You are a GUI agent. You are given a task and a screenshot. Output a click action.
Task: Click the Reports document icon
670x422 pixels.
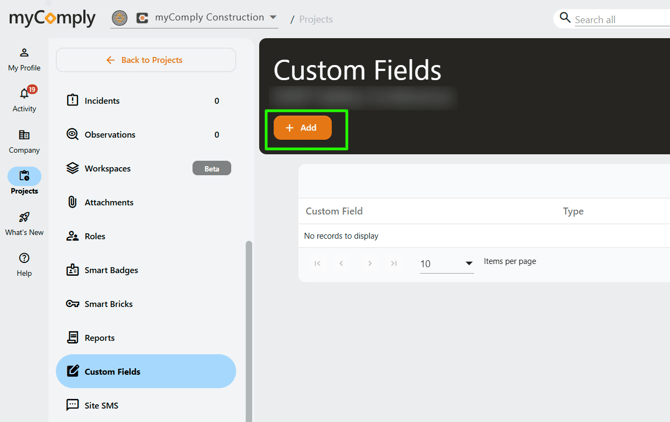click(73, 337)
